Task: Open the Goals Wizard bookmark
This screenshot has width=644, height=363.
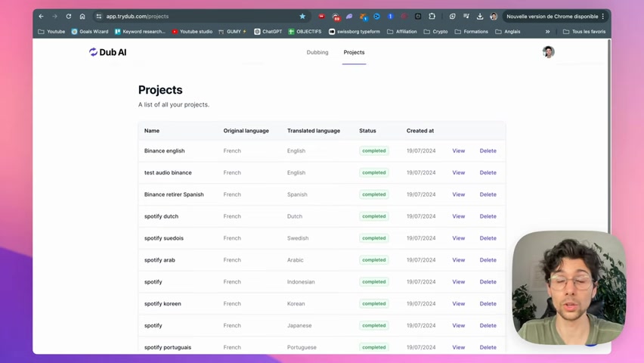Action: click(x=90, y=32)
